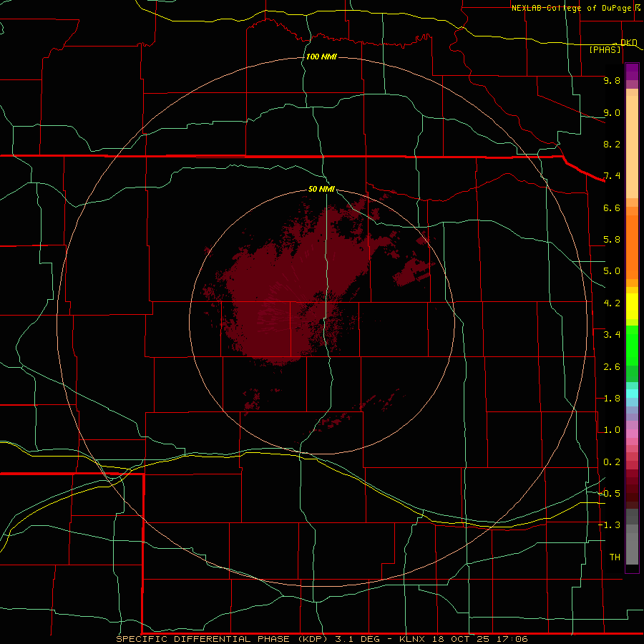Click the 5.8 color scale value

pyautogui.click(x=612, y=240)
